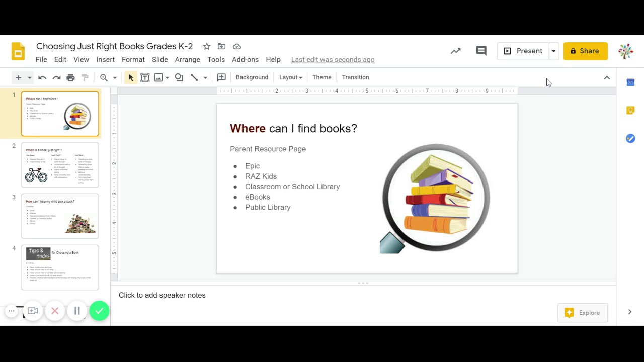Pause the screen recording

click(77, 311)
